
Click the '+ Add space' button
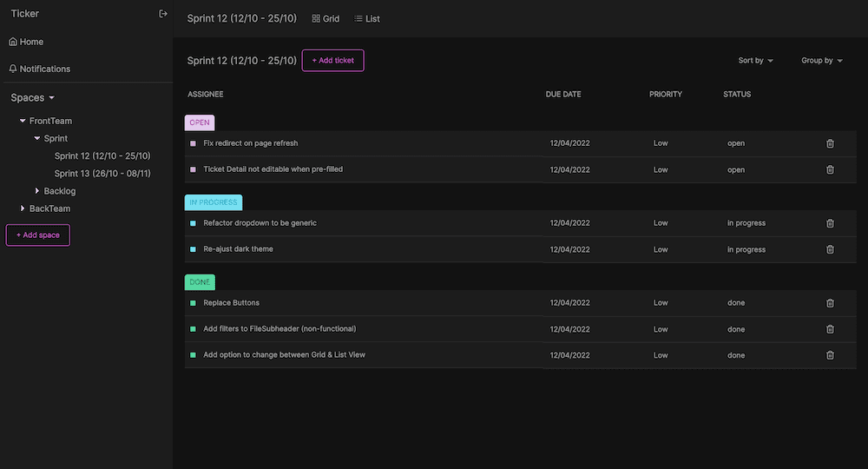38,235
